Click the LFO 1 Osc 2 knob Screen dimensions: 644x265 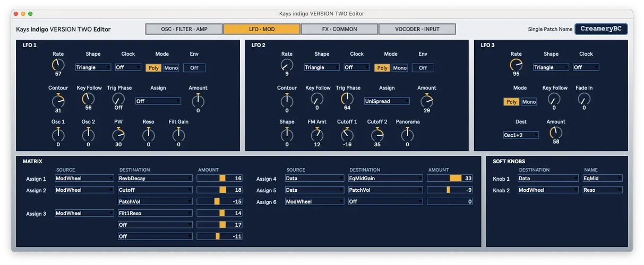point(88,135)
